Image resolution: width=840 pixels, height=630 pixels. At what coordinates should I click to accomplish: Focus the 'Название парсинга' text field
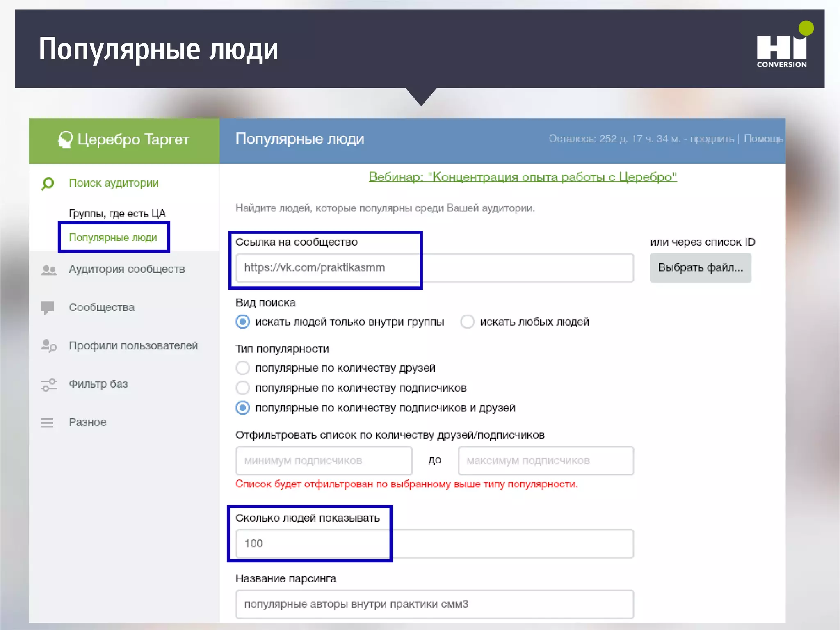click(x=435, y=604)
